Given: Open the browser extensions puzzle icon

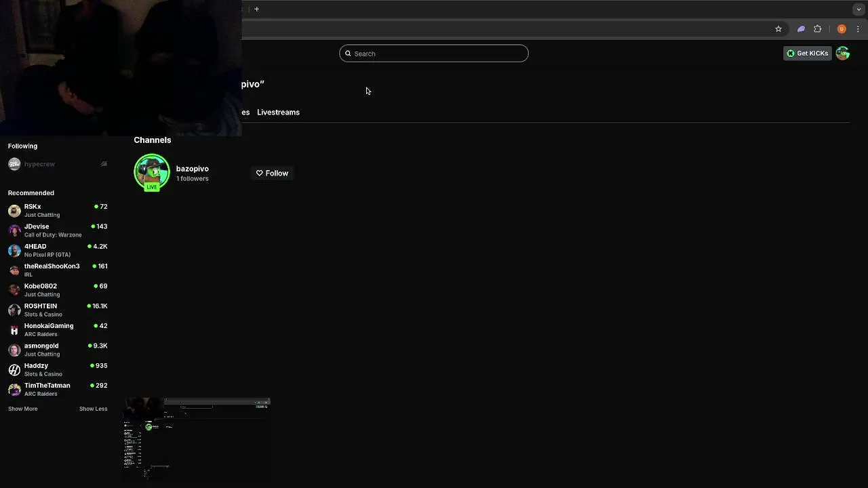Looking at the screenshot, I should 818,29.
